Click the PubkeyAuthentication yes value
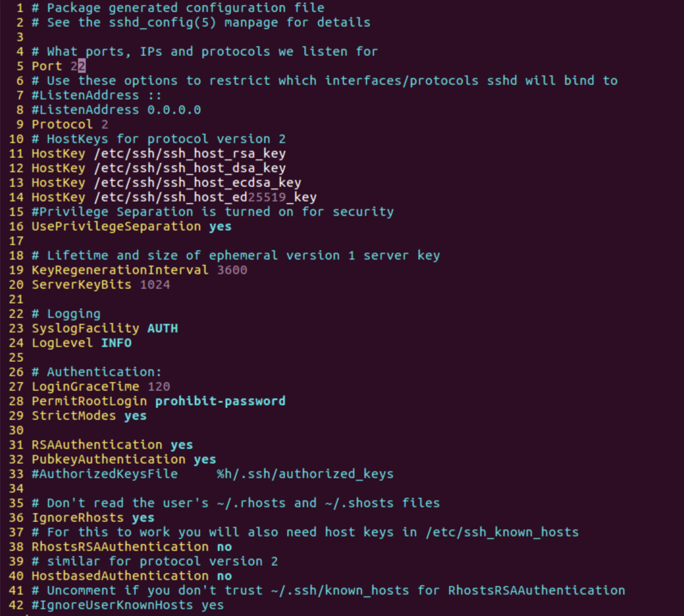The width and height of the screenshot is (684, 616). [205, 459]
